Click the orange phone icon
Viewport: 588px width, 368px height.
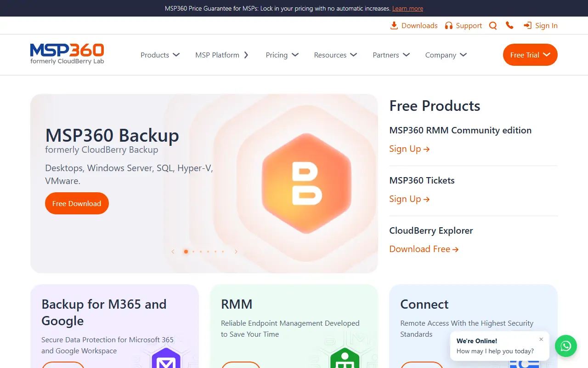[509, 25]
